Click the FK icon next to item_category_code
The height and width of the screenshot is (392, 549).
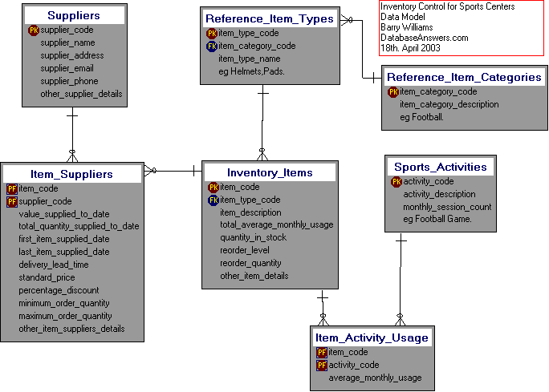pyautogui.click(x=212, y=46)
